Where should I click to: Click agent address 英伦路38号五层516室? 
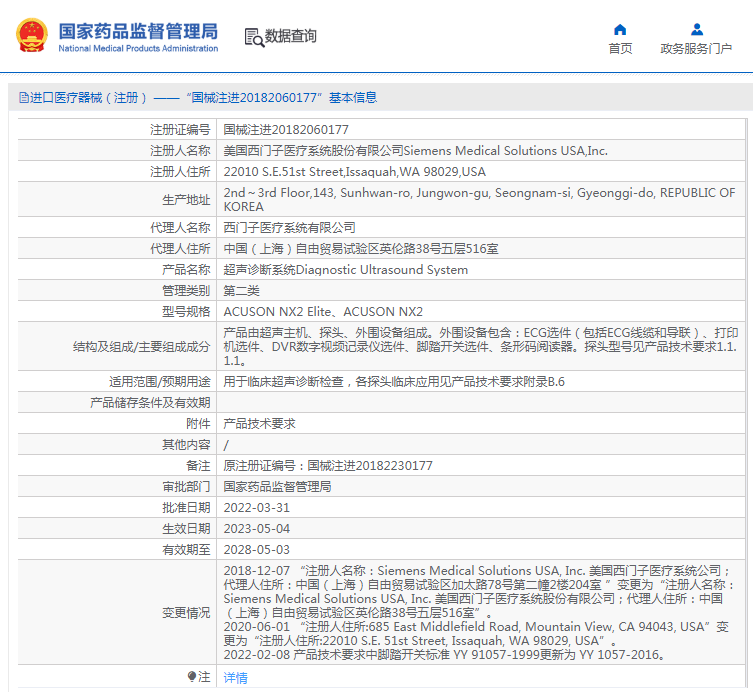361,249
